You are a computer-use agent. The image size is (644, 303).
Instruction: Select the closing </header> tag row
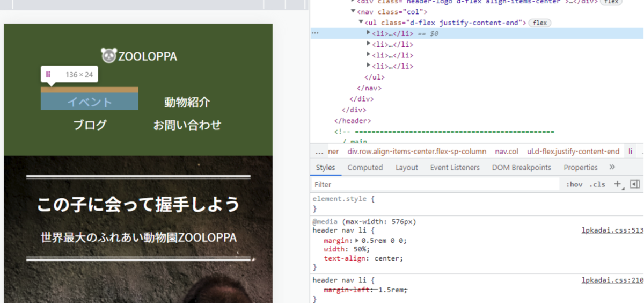(x=353, y=121)
